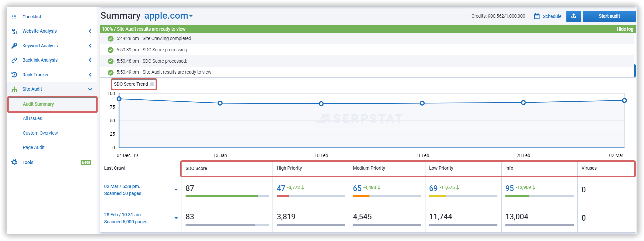This screenshot has height=241, width=644.
Task: Click the 02 Mar chart data point
Action: pos(624,100)
